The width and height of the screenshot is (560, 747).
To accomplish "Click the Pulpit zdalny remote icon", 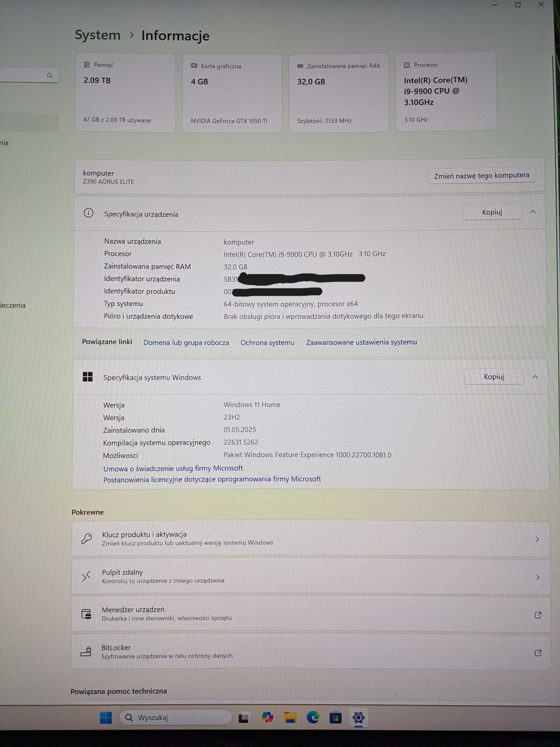I will pyautogui.click(x=86, y=576).
